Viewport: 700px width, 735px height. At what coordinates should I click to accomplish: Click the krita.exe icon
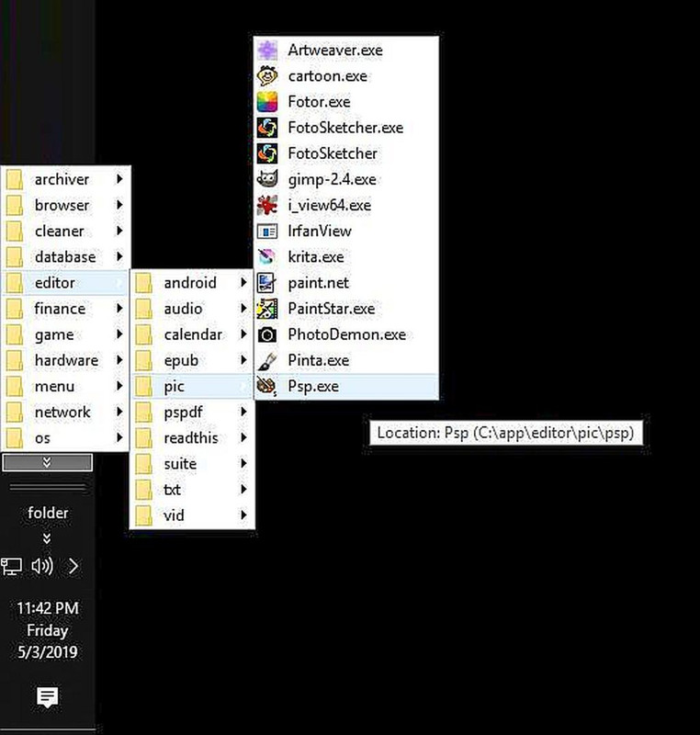click(x=267, y=257)
